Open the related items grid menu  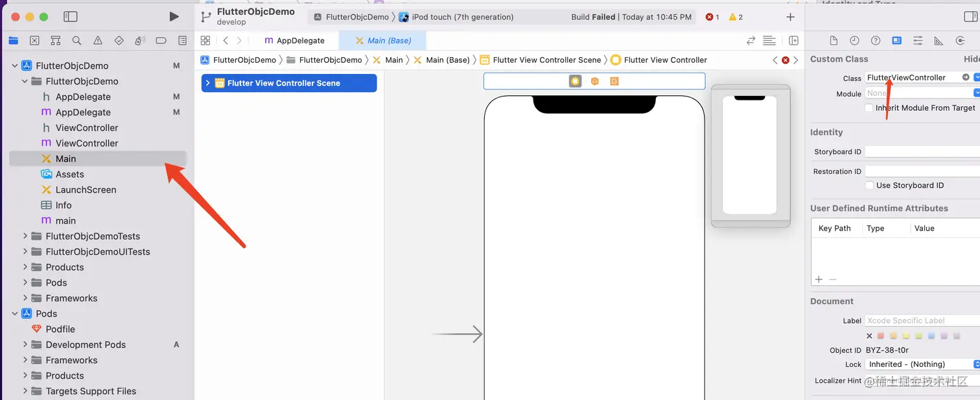(x=205, y=40)
